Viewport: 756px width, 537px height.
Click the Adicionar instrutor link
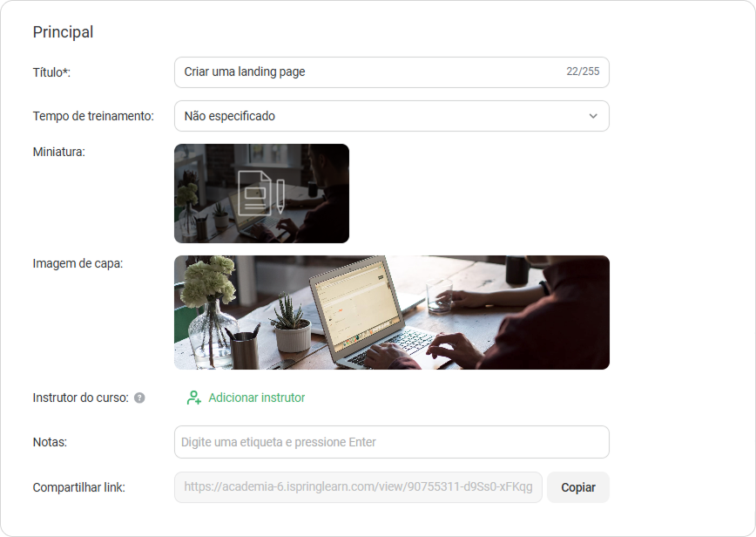(x=256, y=398)
